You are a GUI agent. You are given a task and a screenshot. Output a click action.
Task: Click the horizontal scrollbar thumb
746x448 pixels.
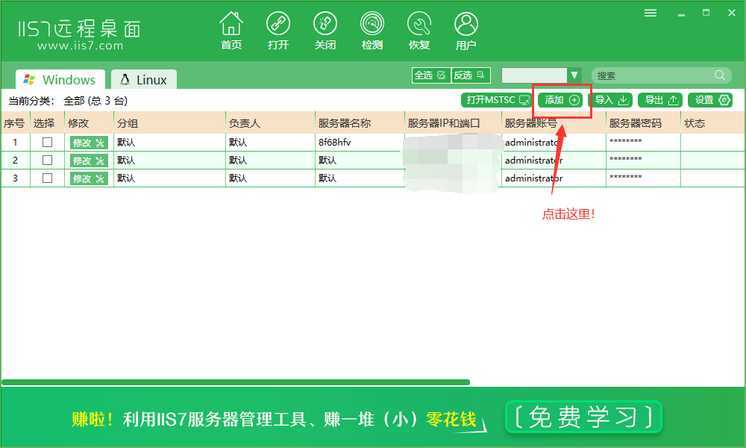click(x=236, y=382)
